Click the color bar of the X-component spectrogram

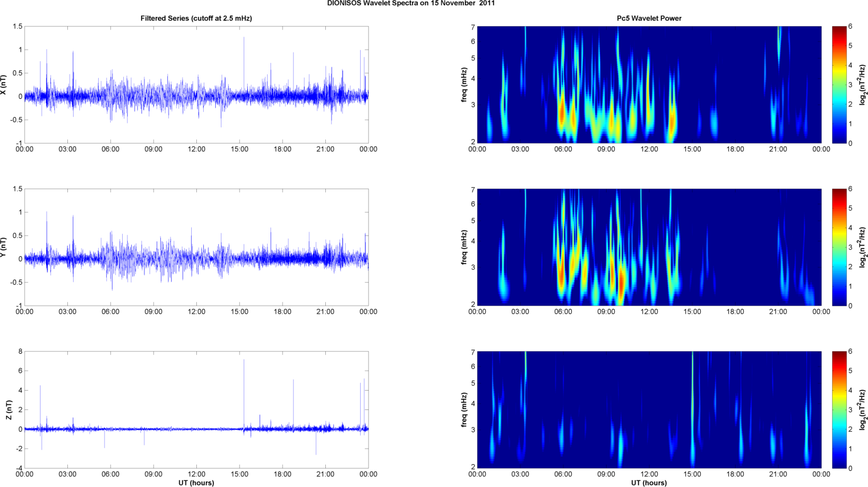coord(839,85)
